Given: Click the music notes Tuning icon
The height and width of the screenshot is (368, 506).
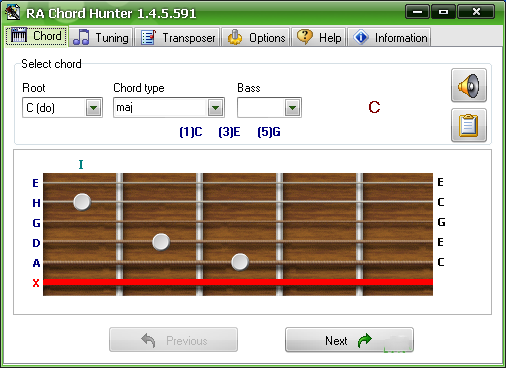Looking at the screenshot, I should (x=81, y=37).
